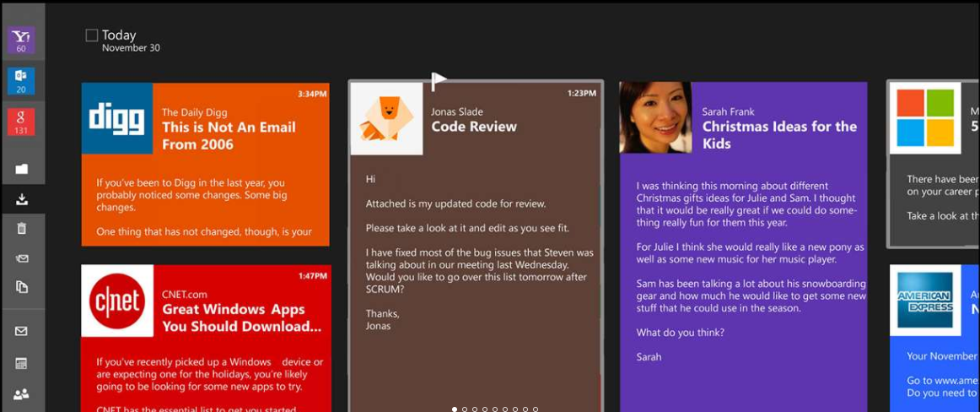Click the flag on Code Review email
This screenshot has height=412, width=980.
click(439, 81)
